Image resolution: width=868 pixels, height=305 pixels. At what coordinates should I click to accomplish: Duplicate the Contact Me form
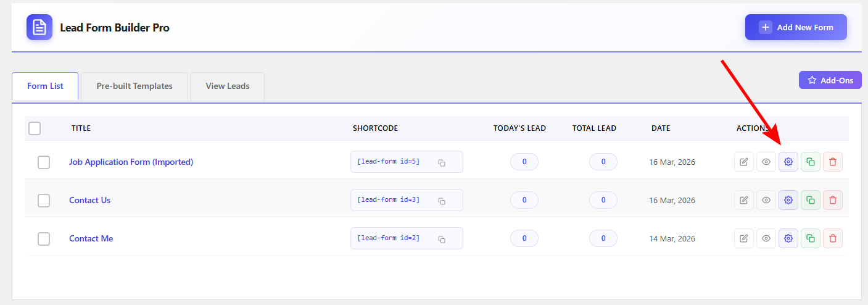(811, 238)
